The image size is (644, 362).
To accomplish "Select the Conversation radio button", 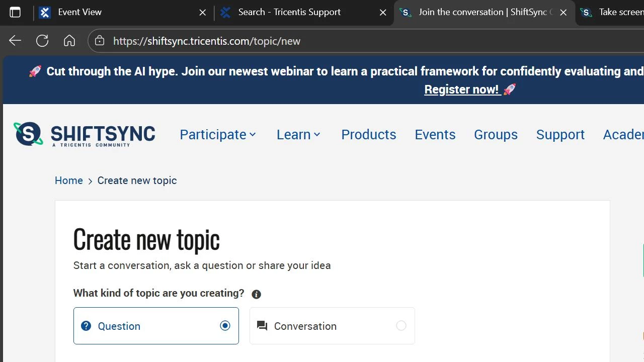I will pos(401,326).
